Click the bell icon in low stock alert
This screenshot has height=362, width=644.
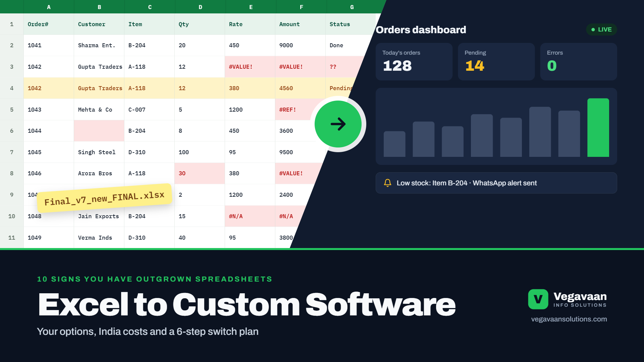pyautogui.click(x=387, y=183)
